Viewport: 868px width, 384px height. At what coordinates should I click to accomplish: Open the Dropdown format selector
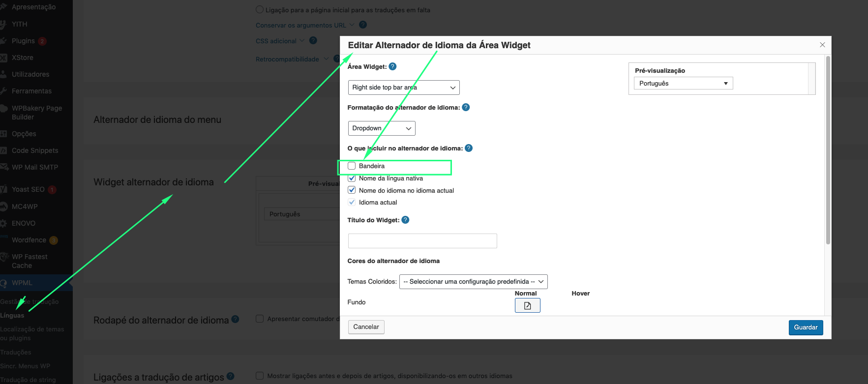[382, 128]
